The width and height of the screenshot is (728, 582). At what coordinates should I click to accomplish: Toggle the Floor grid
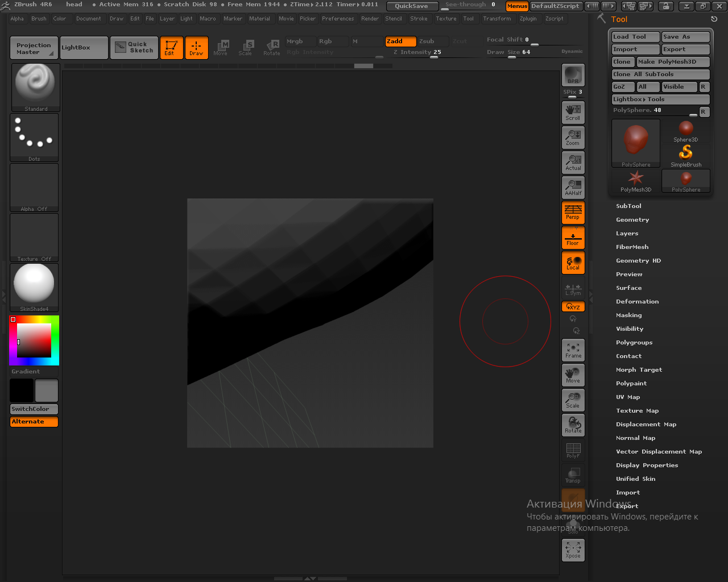click(x=573, y=237)
